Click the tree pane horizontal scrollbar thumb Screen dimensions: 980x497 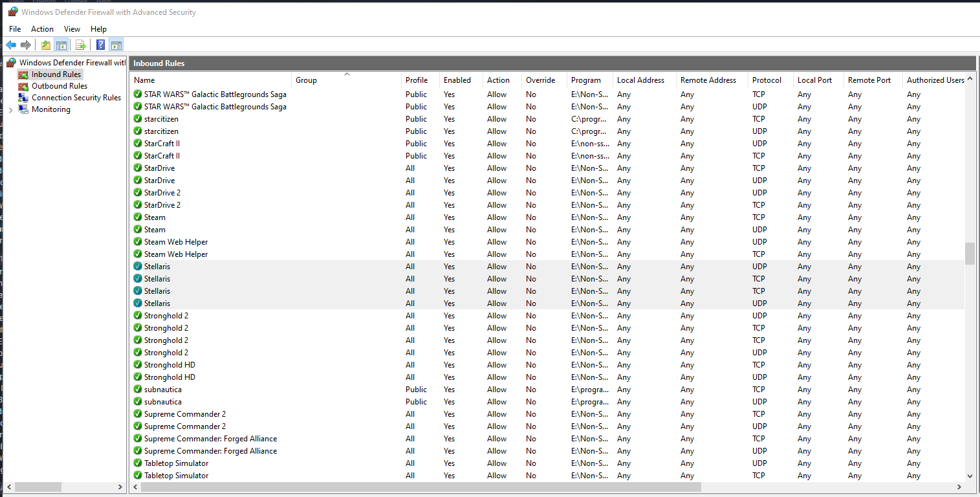click(38, 487)
